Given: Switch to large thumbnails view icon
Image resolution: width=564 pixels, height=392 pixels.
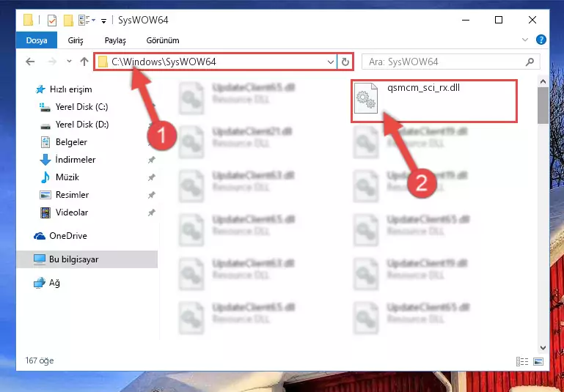Looking at the screenshot, I should 538,361.
